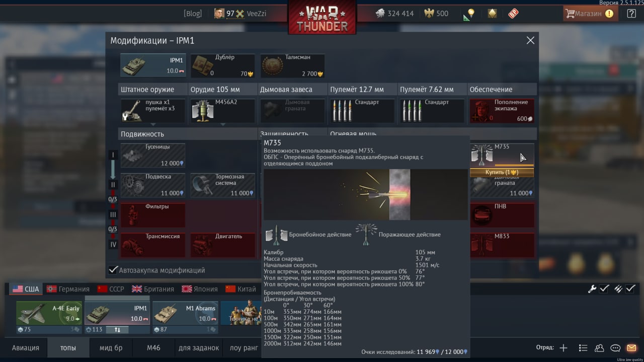Open the contacts friends icon
Image resolution: width=644 pixels, height=362 pixels.
pos(599,348)
